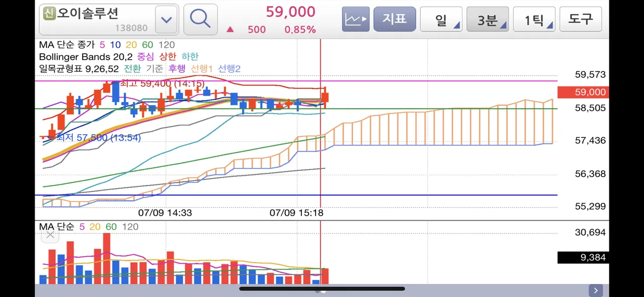644x297 pixels.
Task: Tap the red up-triangle price change indicator
Action: tap(230, 30)
